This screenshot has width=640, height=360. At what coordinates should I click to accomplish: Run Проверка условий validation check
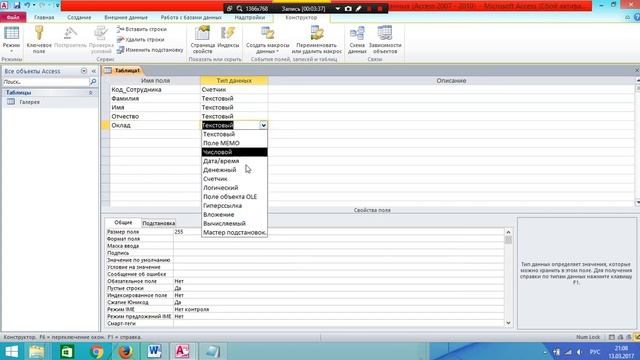point(101,40)
